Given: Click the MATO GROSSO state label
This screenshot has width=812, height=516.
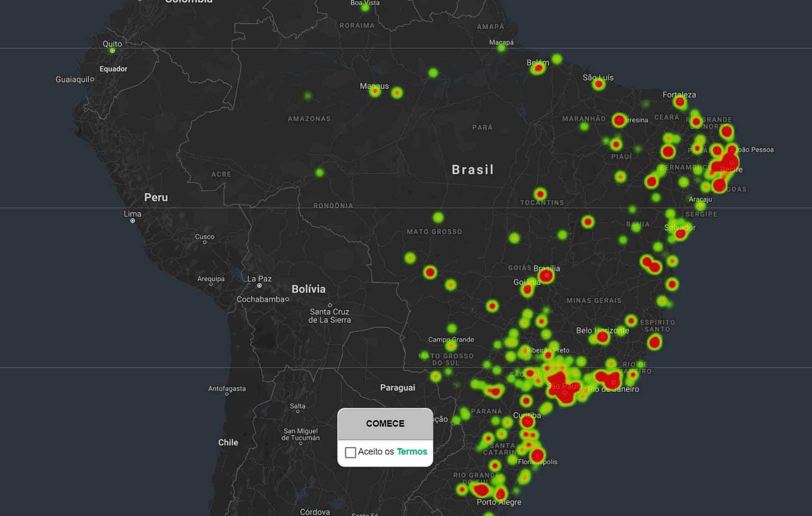Looking at the screenshot, I should 434,232.
